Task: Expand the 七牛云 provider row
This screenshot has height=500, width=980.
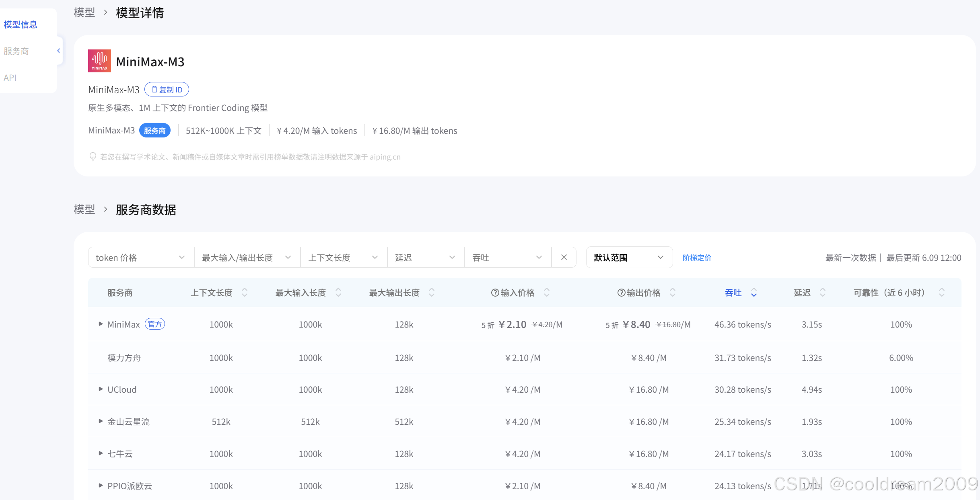Action: tap(101, 453)
